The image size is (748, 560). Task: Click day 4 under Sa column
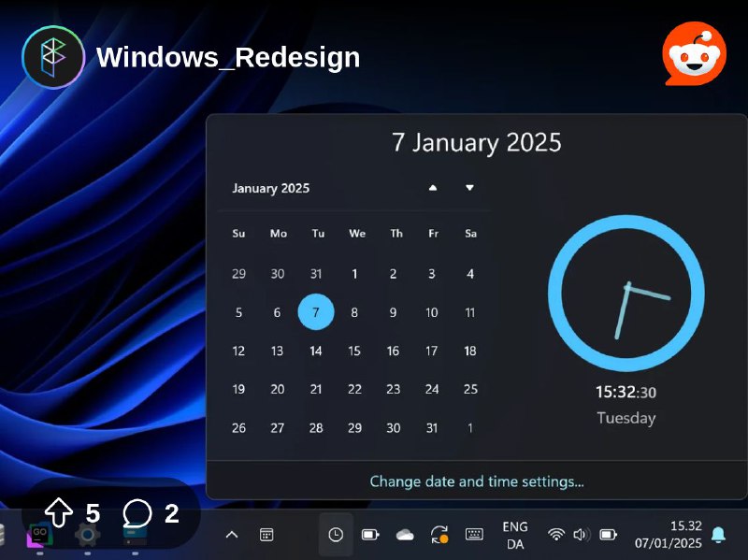[x=470, y=274]
